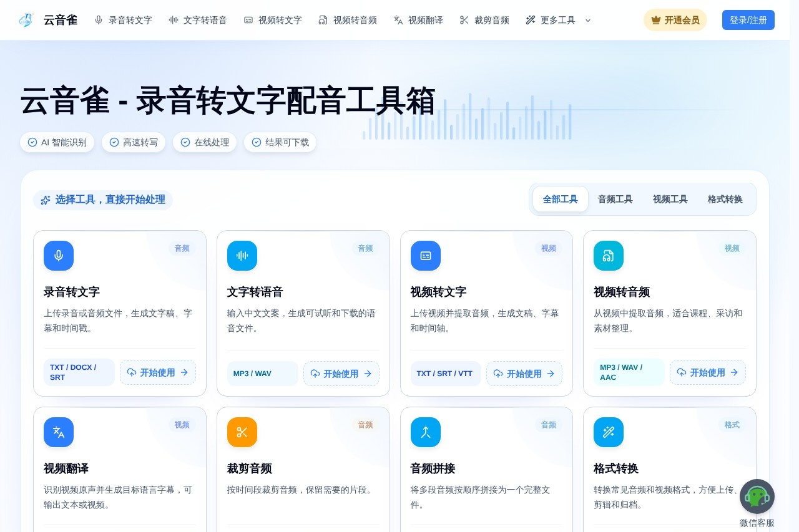Click the 视频翻译 card's translate icon

pyautogui.click(x=59, y=432)
